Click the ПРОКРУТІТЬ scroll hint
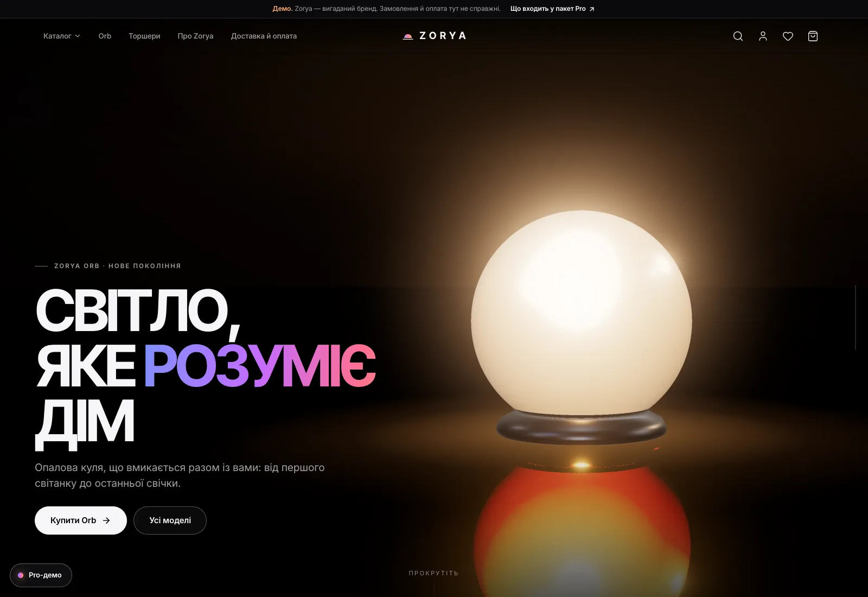 point(433,573)
